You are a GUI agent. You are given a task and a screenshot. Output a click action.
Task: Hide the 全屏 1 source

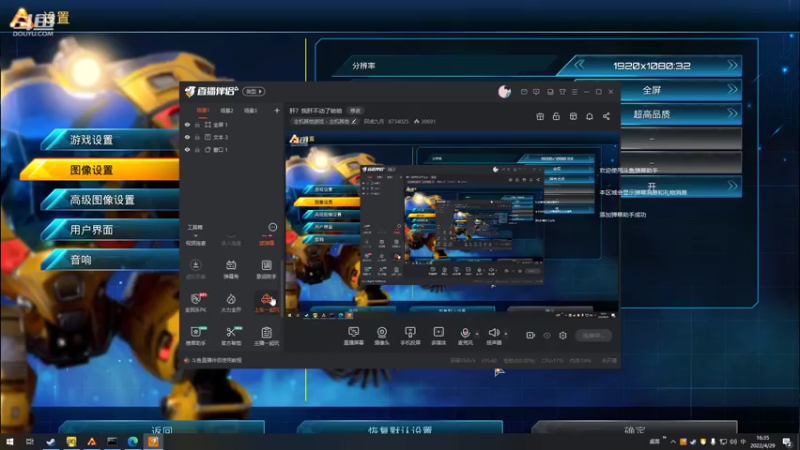(187, 124)
